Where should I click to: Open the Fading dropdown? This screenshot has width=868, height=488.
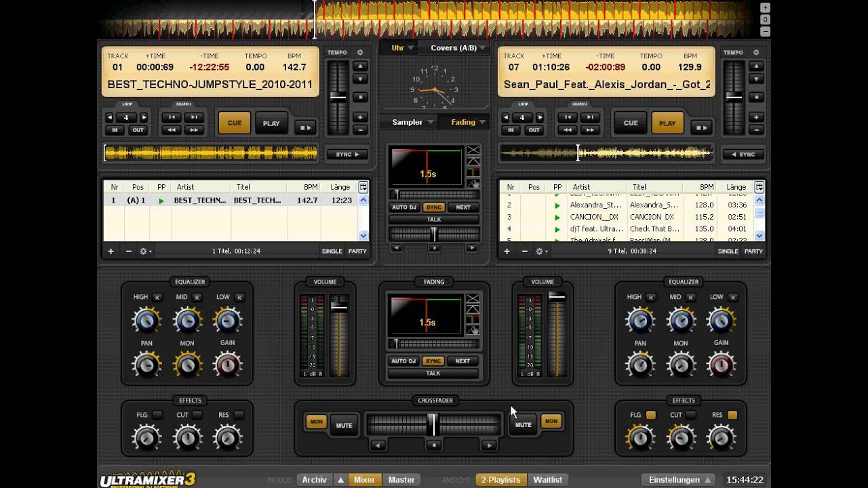[x=468, y=122]
